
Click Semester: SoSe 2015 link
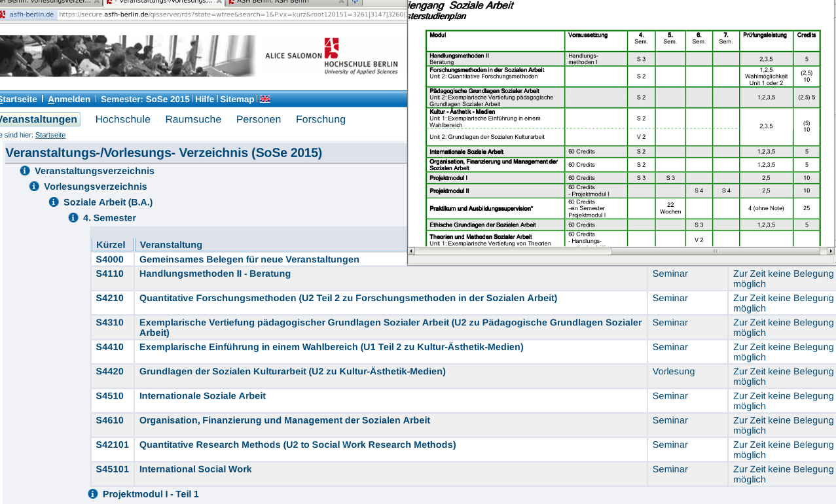145,99
